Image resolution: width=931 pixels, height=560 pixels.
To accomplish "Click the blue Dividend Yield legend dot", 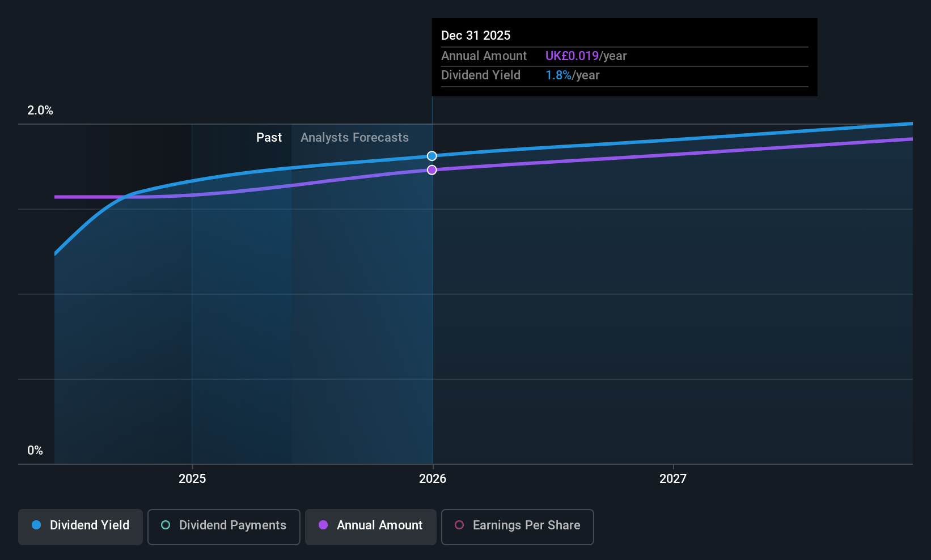I will [36, 525].
